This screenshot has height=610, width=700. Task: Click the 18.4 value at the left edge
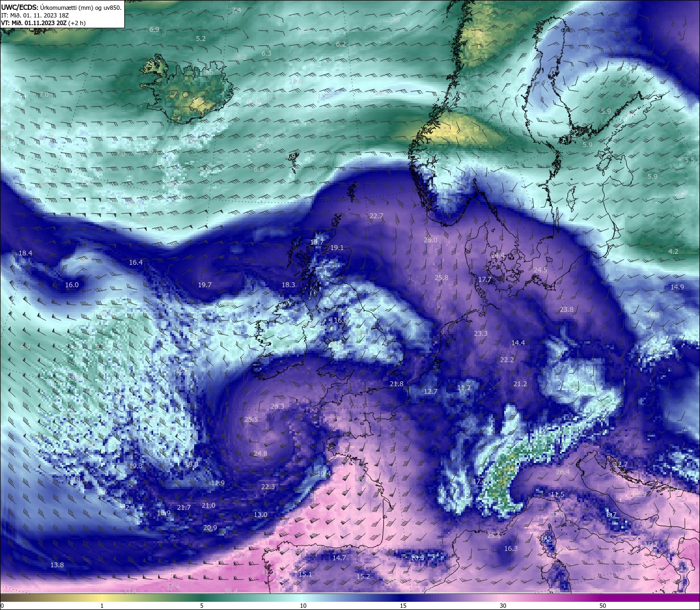(x=25, y=253)
